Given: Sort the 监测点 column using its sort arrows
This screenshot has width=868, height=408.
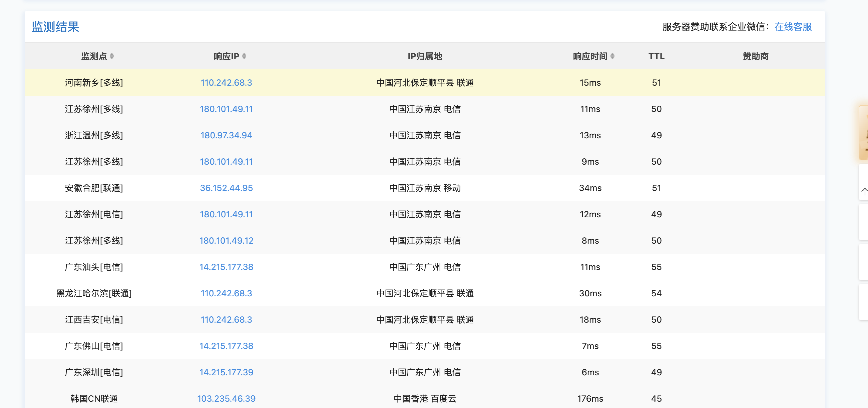Looking at the screenshot, I should pyautogui.click(x=112, y=56).
